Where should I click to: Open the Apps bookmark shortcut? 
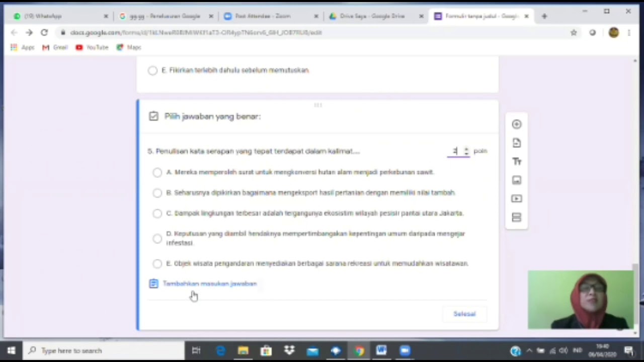[22, 47]
